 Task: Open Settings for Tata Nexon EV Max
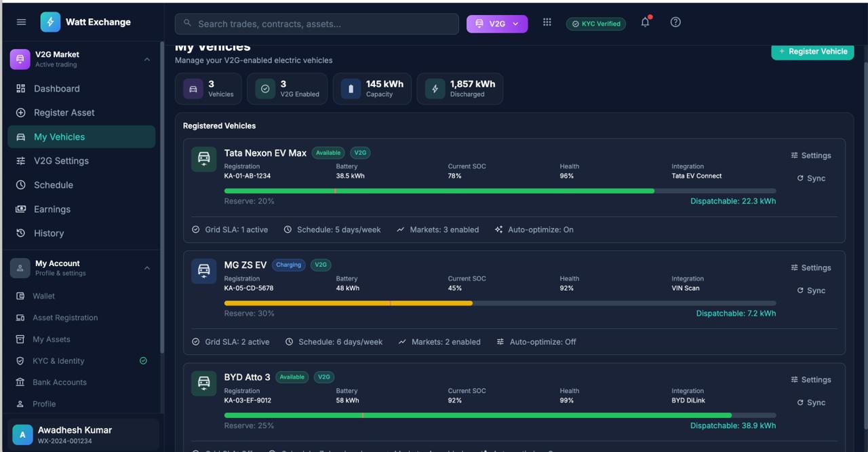coord(810,155)
